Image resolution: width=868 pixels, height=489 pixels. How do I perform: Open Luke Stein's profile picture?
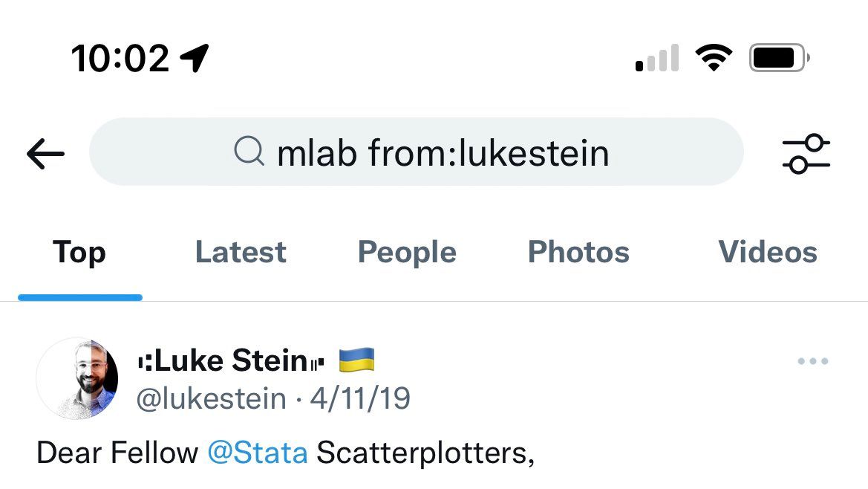tap(77, 379)
